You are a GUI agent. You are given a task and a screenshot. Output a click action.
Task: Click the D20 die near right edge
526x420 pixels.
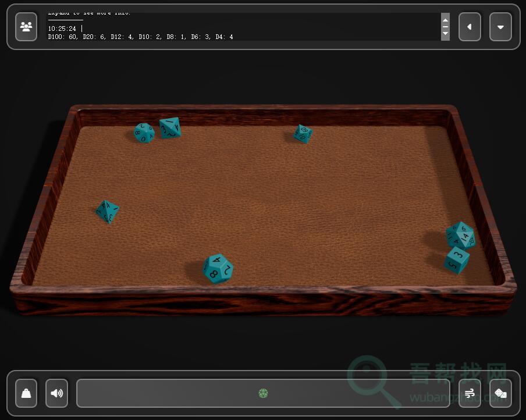click(460, 234)
